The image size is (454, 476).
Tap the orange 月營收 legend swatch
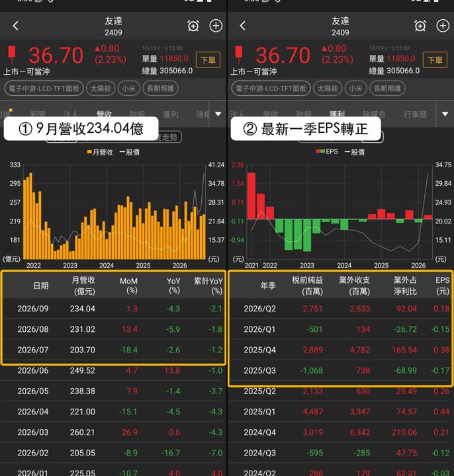[89, 152]
